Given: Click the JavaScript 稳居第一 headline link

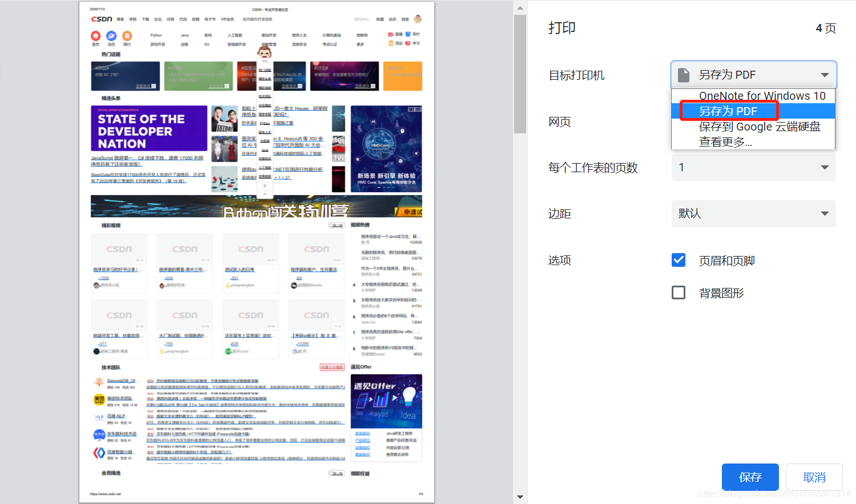Looking at the screenshot, I should click(147, 161).
